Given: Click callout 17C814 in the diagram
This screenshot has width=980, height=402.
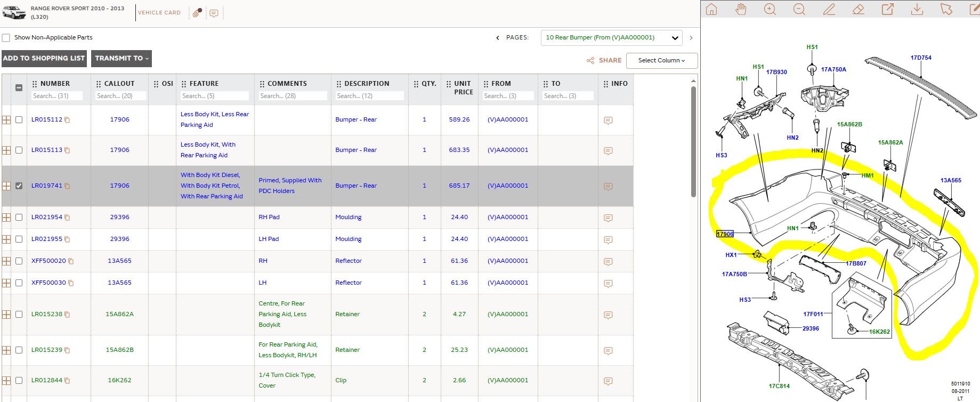Looking at the screenshot, I should [779, 386].
